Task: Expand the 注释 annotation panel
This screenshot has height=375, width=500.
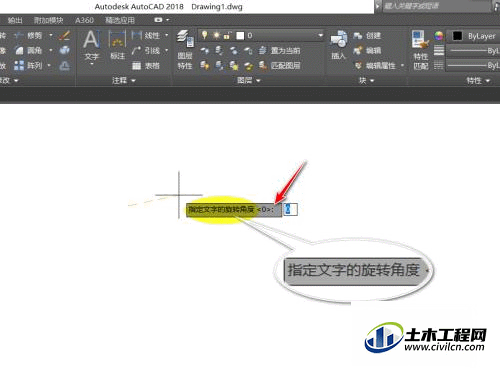Action: pos(124,80)
